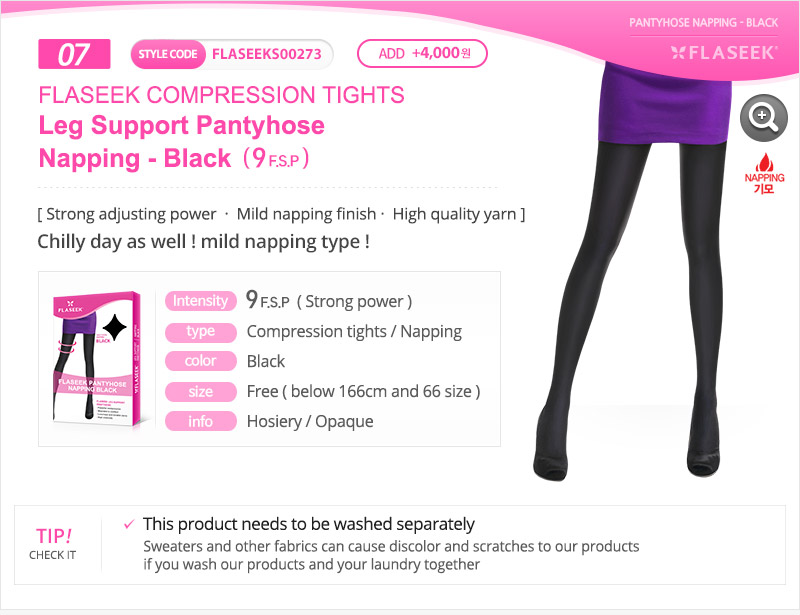Click the red NAPPING flame icon

point(764,174)
